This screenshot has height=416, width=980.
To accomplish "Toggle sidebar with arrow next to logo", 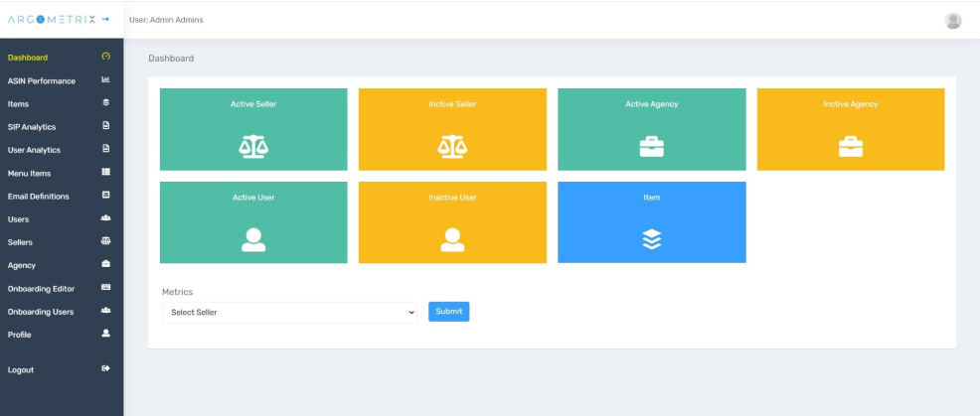I will coord(105,20).
